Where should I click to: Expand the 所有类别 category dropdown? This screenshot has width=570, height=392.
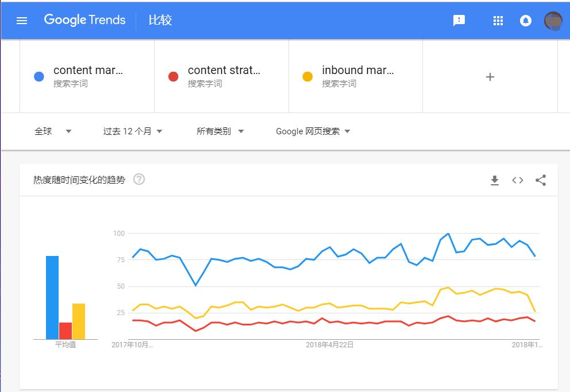coord(220,131)
